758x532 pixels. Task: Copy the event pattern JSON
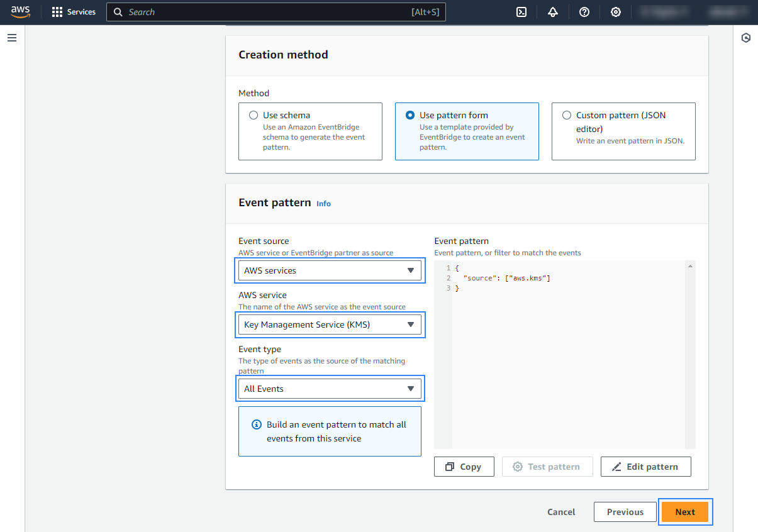pyautogui.click(x=464, y=467)
